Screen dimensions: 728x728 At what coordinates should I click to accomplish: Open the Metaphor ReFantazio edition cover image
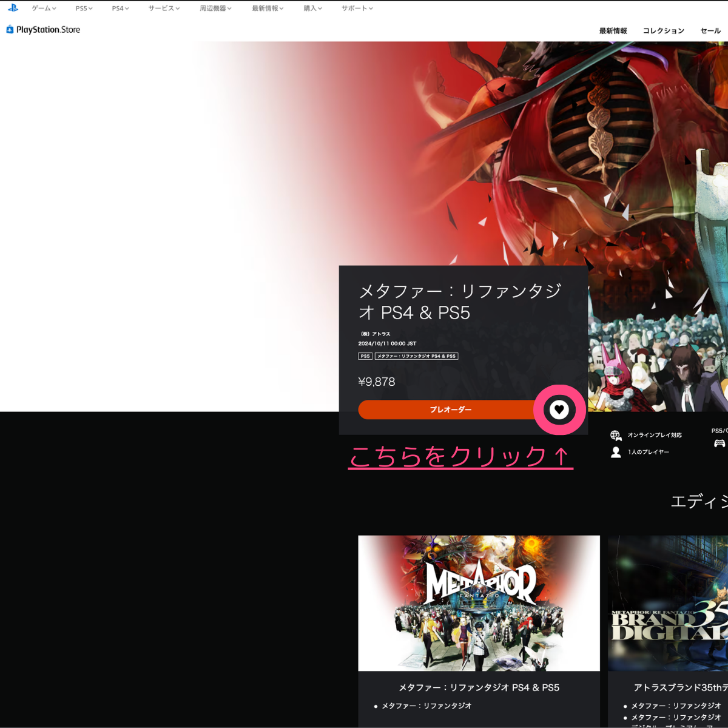(x=479, y=602)
